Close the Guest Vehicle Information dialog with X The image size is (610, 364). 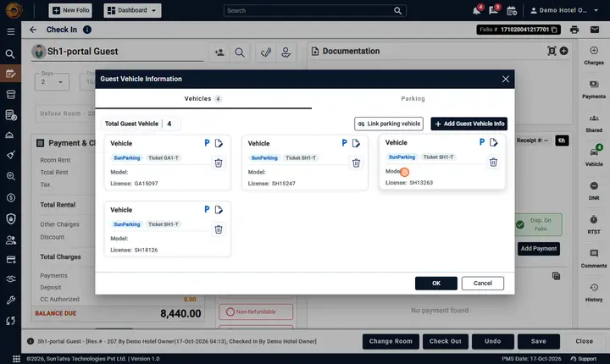point(505,79)
